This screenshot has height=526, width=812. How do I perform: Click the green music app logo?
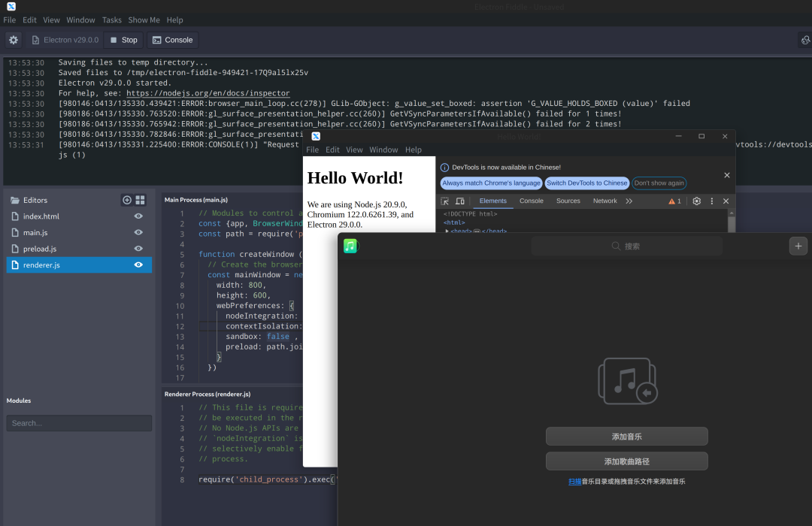point(350,246)
